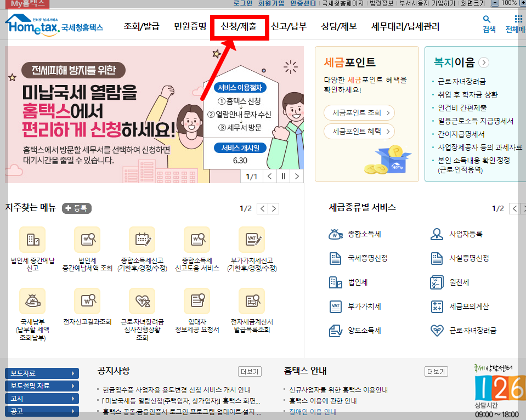Click 더보기 next to 공지사항
The image size is (526, 420).
pyautogui.click(x=250, y=372)
